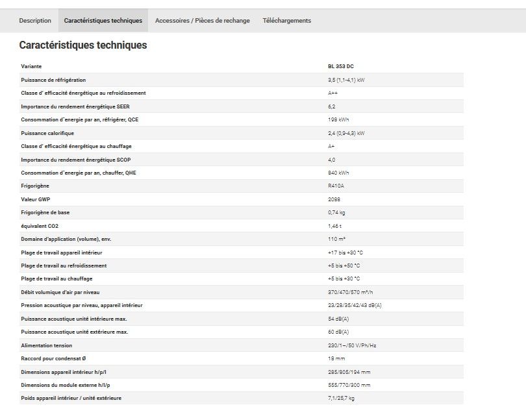Screen dimensions: 526x420
Task: Switch to Accessoires / Pièces de rechange tab
Action: click(202, 21)
